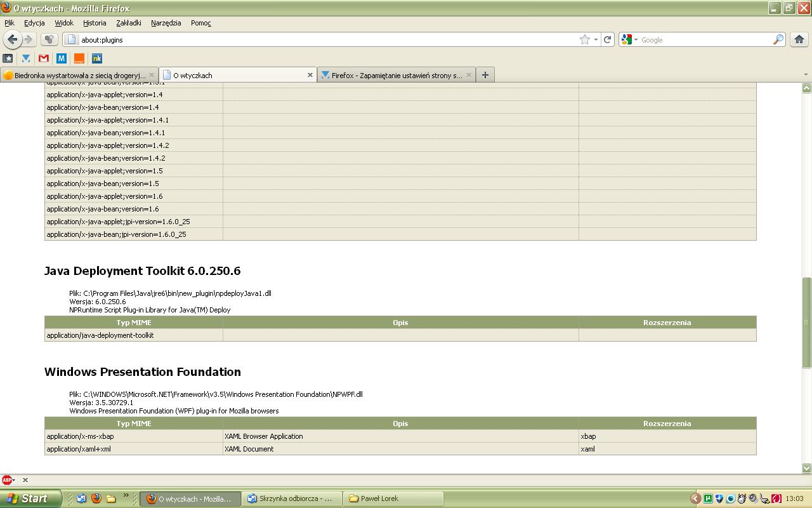The height and width of the screenshot is (508, 812).
Task: List all tabs dropdown arrow
Action: 806,75
